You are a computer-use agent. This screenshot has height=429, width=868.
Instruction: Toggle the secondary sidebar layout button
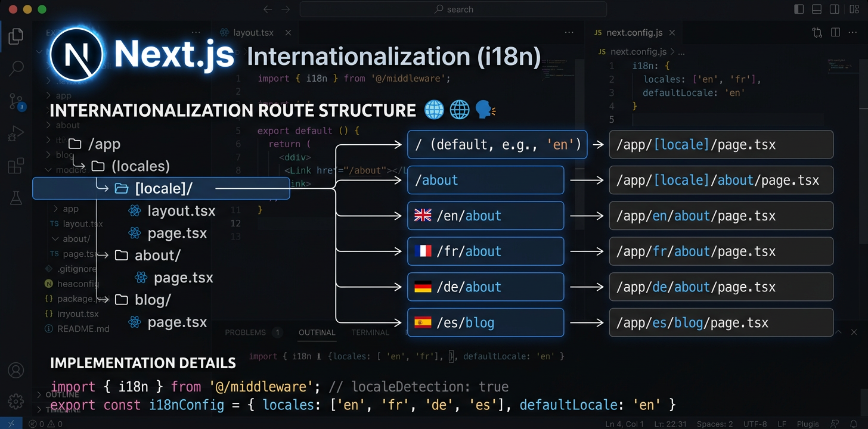[x=834, y=9]
